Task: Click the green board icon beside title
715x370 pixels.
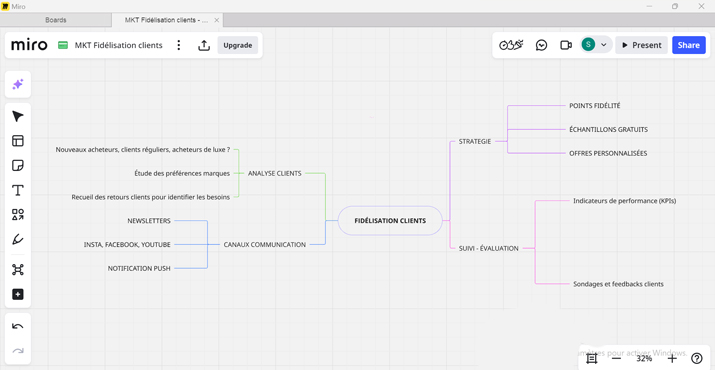Action: pos(63,45)
